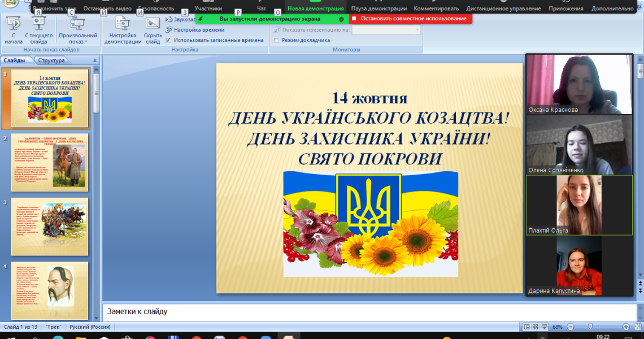644x339 pixels.
Task: Click "Трек" theme name in status bar
Action: [54, 327]
